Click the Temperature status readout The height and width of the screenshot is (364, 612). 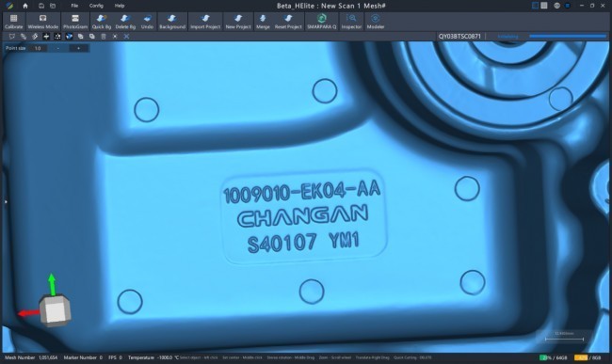click(x=153, y=357)
